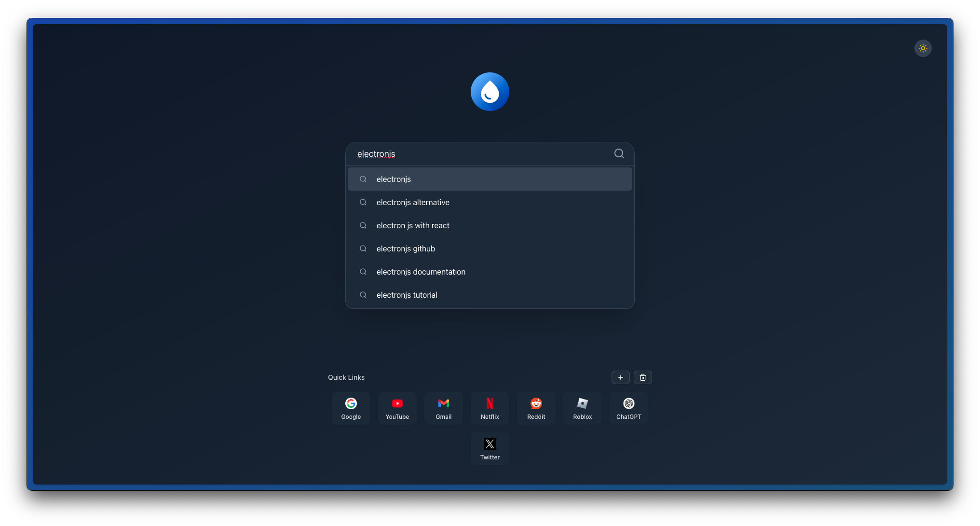Open the Google quick link

(x=351, y=408)
